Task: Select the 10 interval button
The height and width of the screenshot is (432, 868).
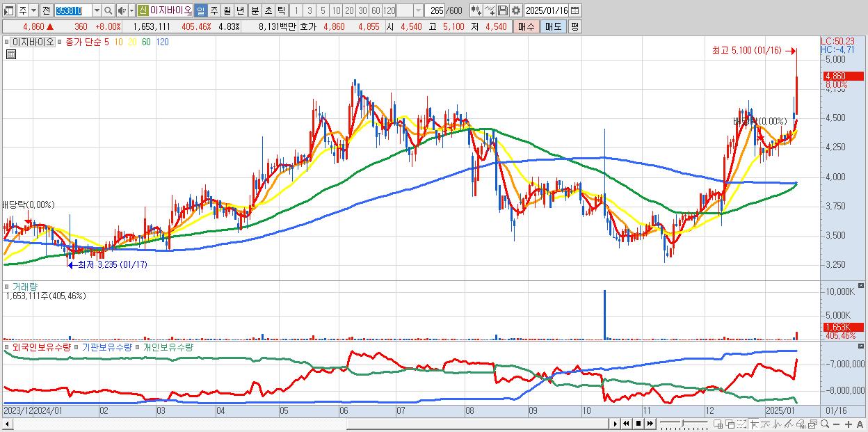Action: click(336, 10)
